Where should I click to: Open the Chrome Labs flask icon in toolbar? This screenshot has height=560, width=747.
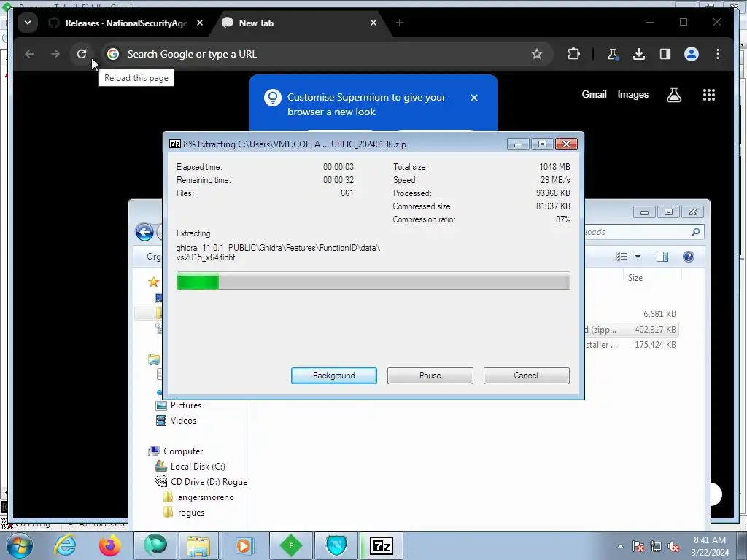pos(613,54)
